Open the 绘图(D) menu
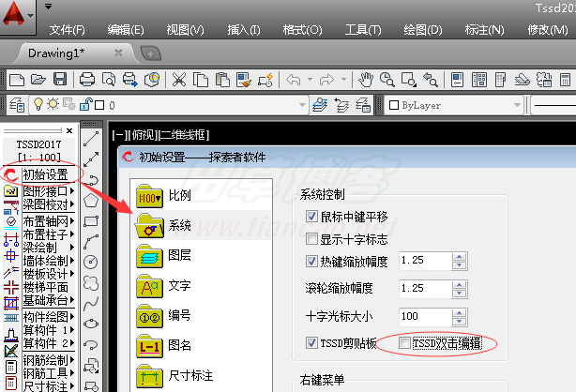The height and width of the screenshot is (392, 576). pyautogui.click(x=423, y=30)
